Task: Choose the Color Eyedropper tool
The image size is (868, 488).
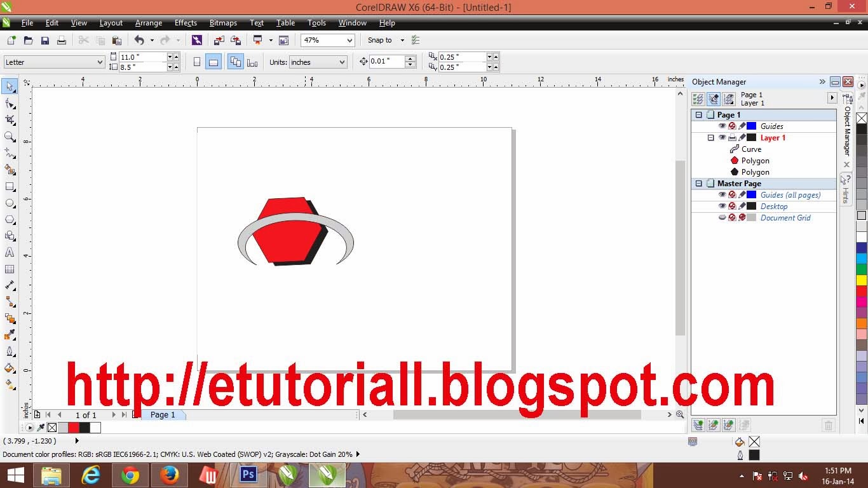Action: (10, 335)
